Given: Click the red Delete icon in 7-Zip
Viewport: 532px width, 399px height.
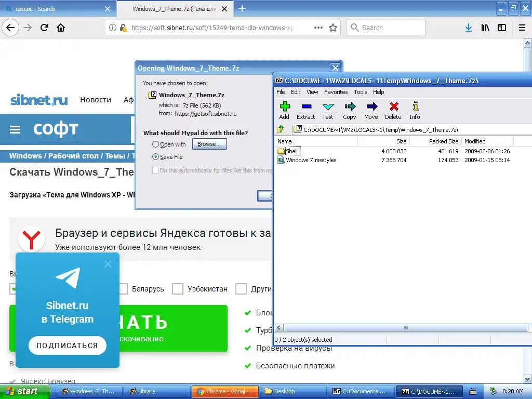Looking at the screenshot, I should click(x=393, y=111).
